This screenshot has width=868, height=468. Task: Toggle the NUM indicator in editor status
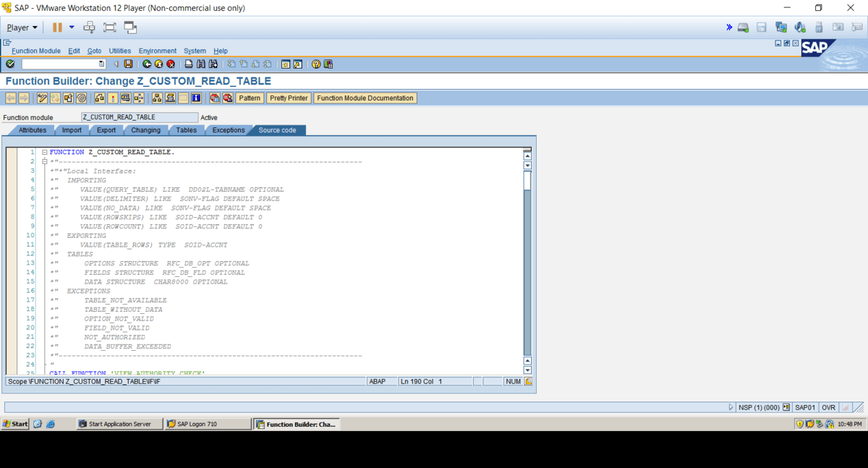(513, 381)
